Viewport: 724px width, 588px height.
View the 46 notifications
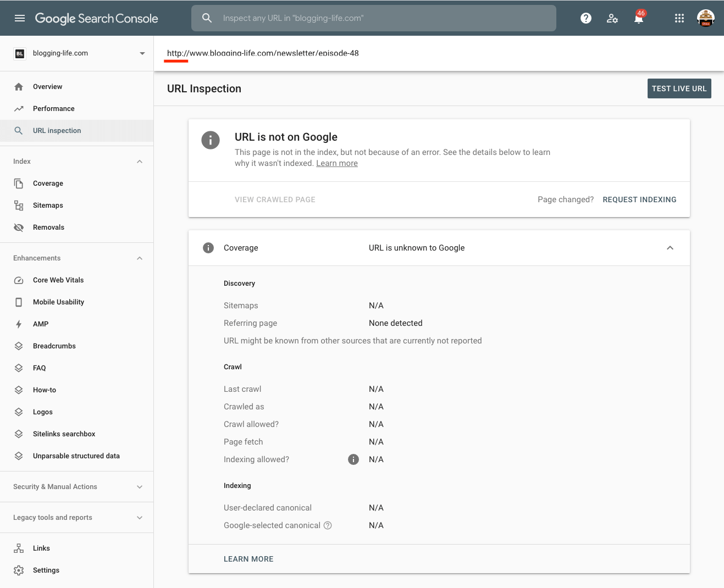click(638, 18)
